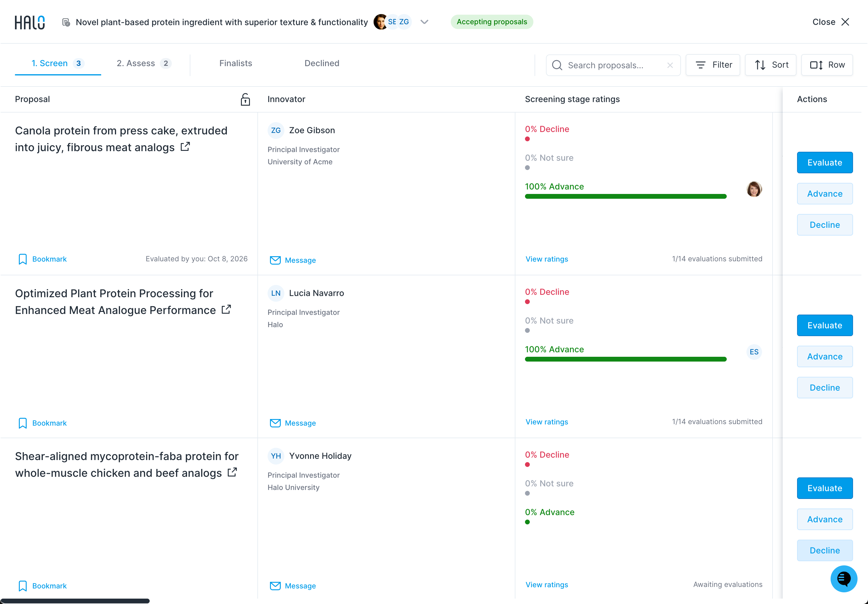Open the chat support bubble
Image resolution: width=868 pixels, height=604 pixels.
843,579
